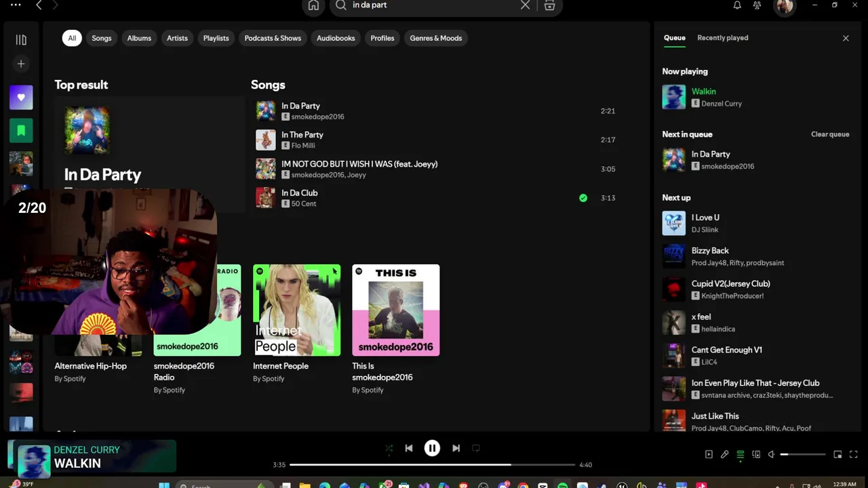The width and height of the screenshot is (868, 488).
Task: Adjust the volume slider
Action: 803,454
